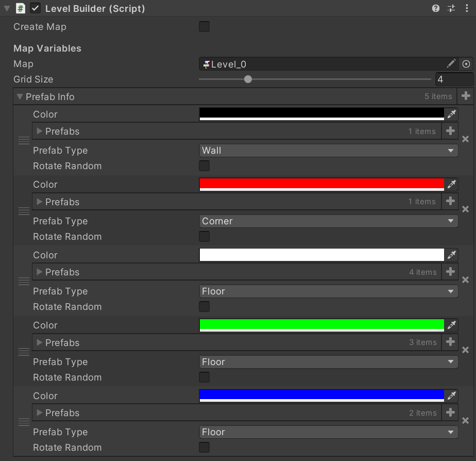Screen dimensions: 476x461
Task: Click the eyedropper beside red Color field
Action: click(452, 184)
